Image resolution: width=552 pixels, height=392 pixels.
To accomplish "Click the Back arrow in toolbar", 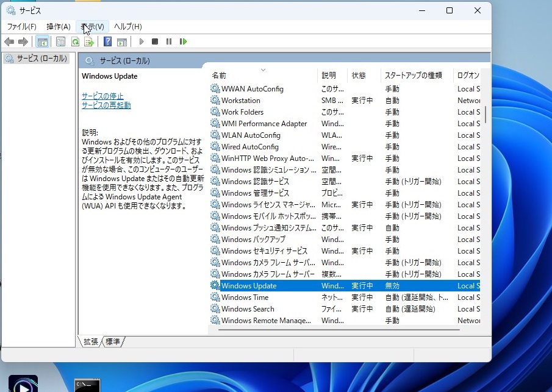I will click(9, 41).
